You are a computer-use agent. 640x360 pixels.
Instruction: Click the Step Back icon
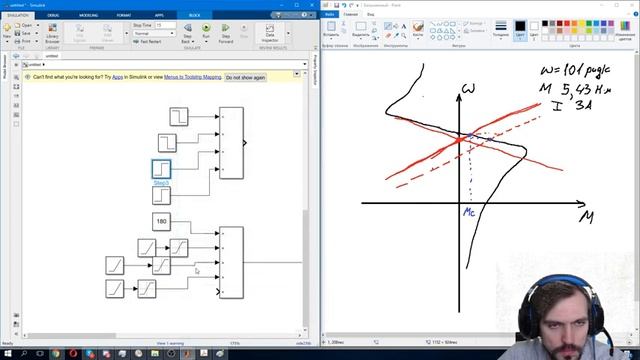click(x=188, y=28)
